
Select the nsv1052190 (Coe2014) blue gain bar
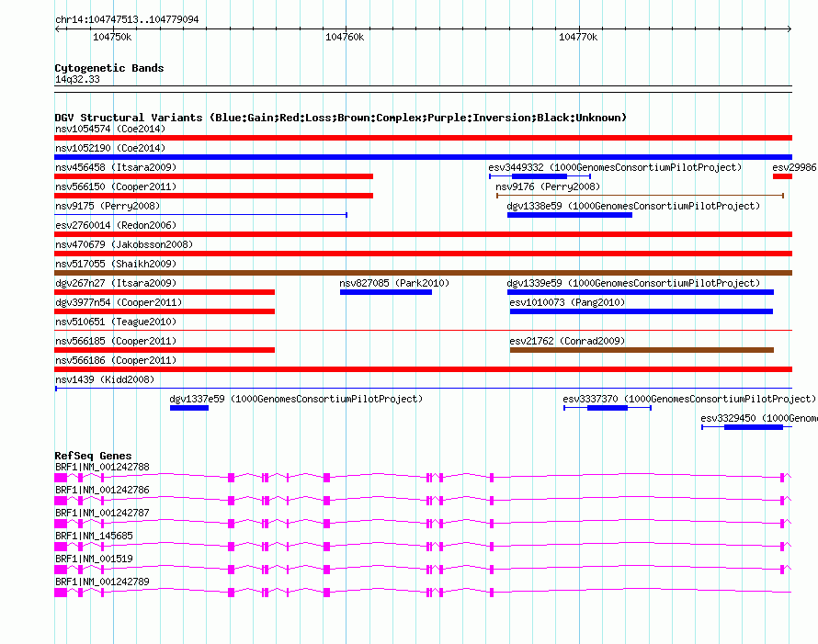click(x=423, y=157)
